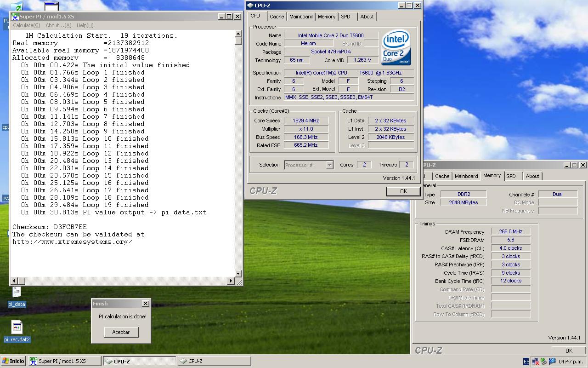Activate the second CPU-Z taskbar button

214,361
